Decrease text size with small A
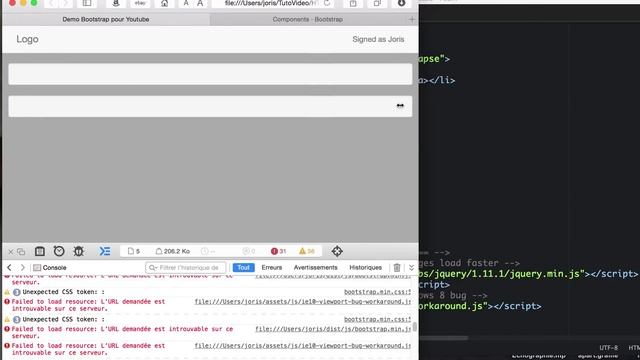This screenshot has width=640, height=360. click(186, 3)
